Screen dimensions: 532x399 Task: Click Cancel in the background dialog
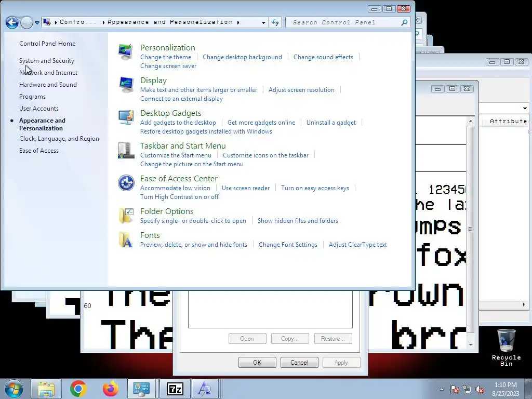(x=299, y=362)
